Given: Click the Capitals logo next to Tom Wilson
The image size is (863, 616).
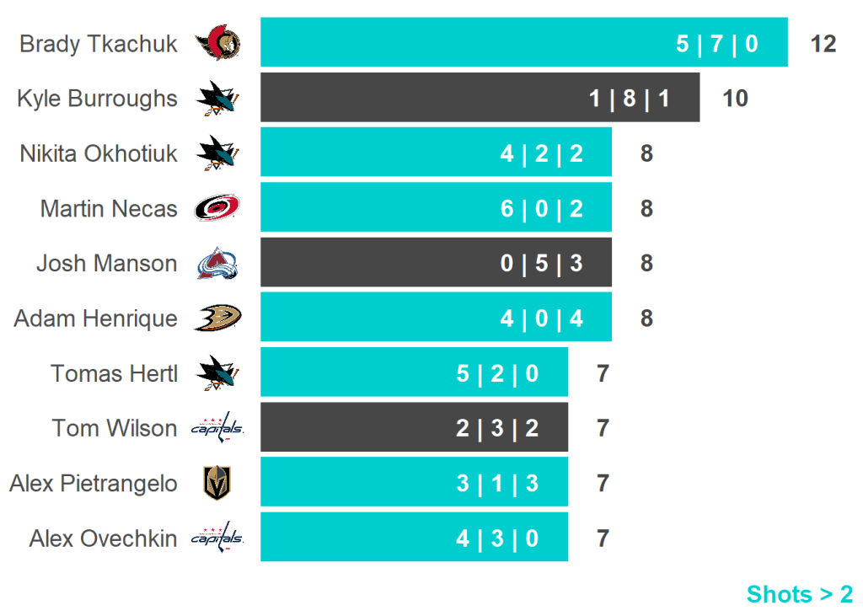Looking at the screenshot, I should (217, 428).
